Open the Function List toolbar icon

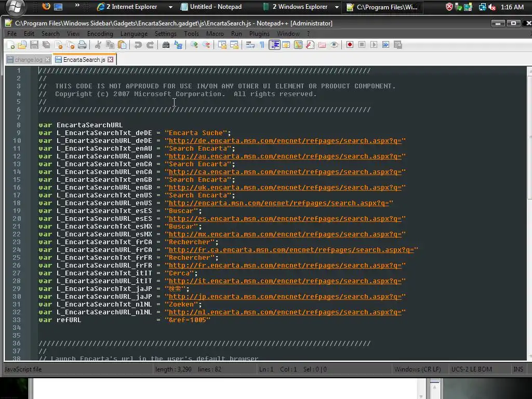[x=310, y=45]
